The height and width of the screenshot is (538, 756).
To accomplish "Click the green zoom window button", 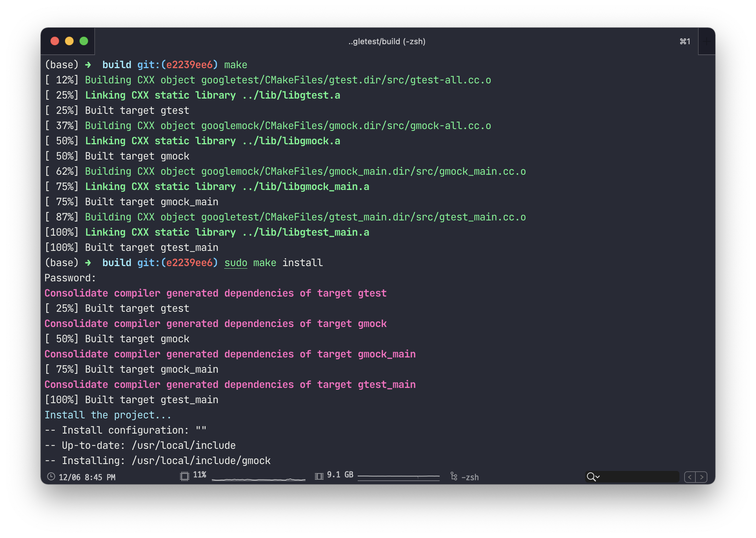I will tap(84, 41).
